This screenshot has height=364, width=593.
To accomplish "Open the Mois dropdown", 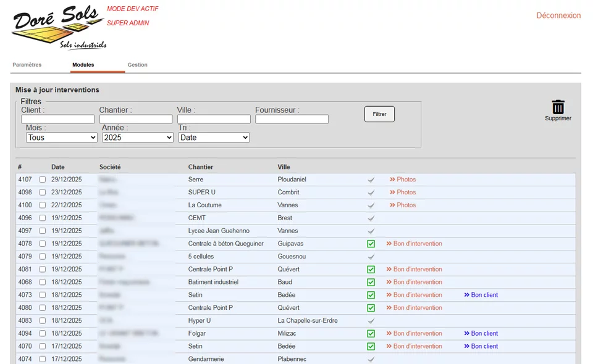I will pyautogui.click(x=61, y=138).
